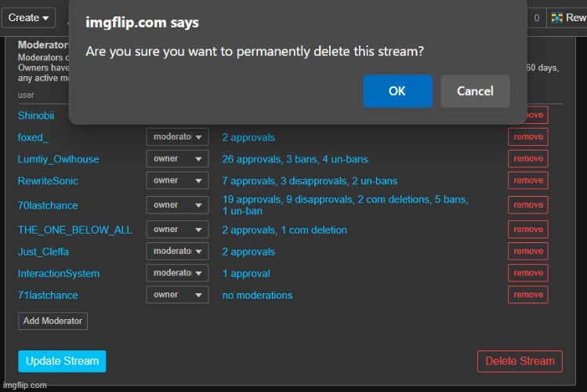Remove Just_Cleffa from moderators
Viewport: 587px width, 392px height.
(528, 251)
